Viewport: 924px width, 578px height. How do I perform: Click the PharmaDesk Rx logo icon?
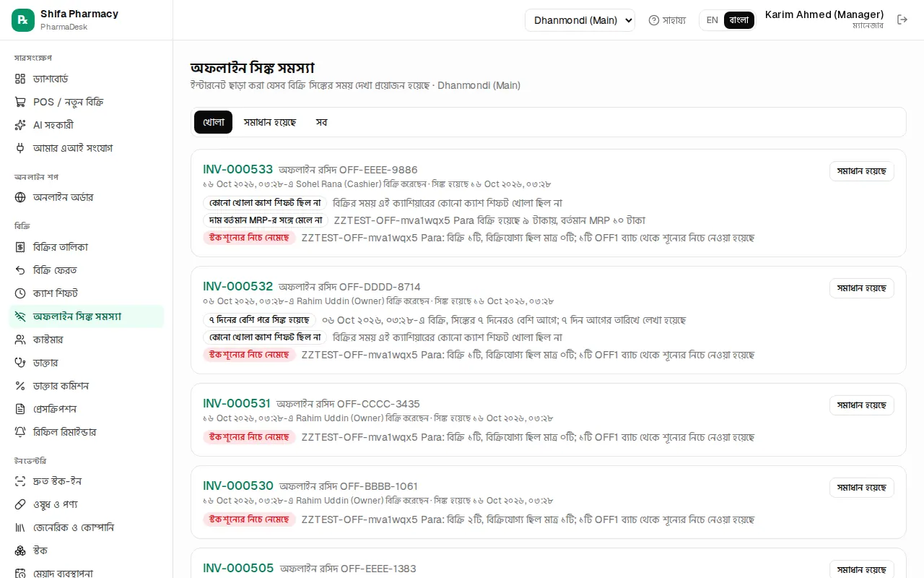(23, 20)
